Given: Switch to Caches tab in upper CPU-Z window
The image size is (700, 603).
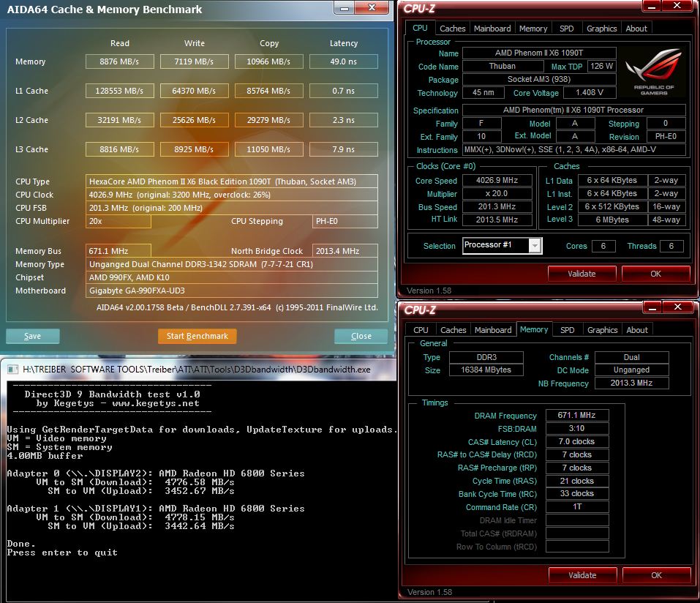Looking at the screenshot, I should pos(452,29).
